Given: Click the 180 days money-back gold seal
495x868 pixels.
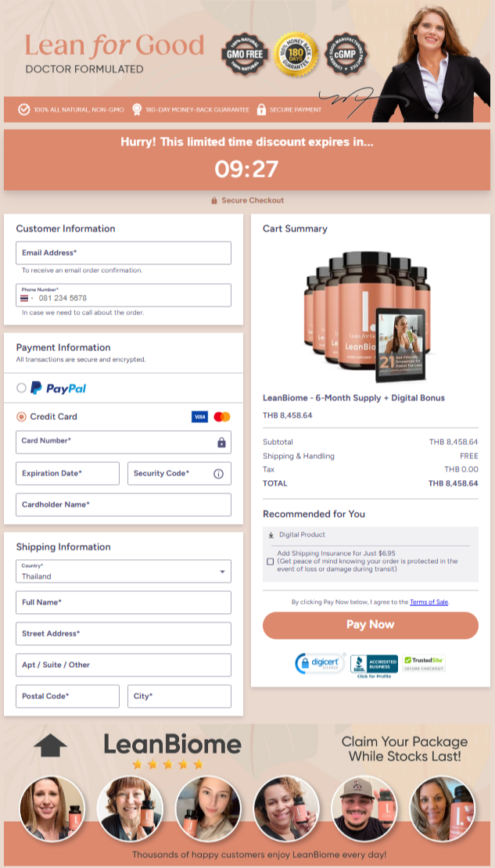Looking at the screenshot, I should click(x=295, y=53).
